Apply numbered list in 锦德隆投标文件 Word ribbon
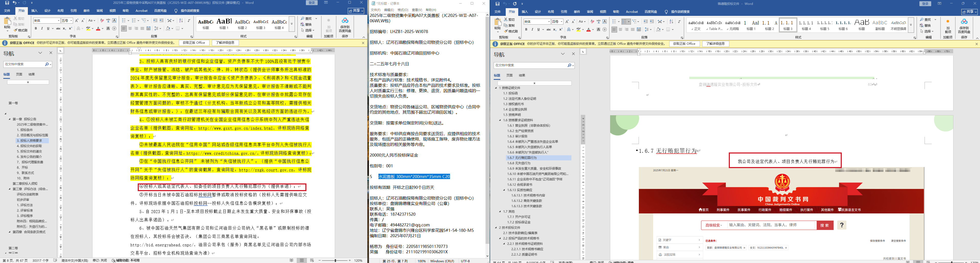Viewport: 980px width, 263px height. click(624, 22)
